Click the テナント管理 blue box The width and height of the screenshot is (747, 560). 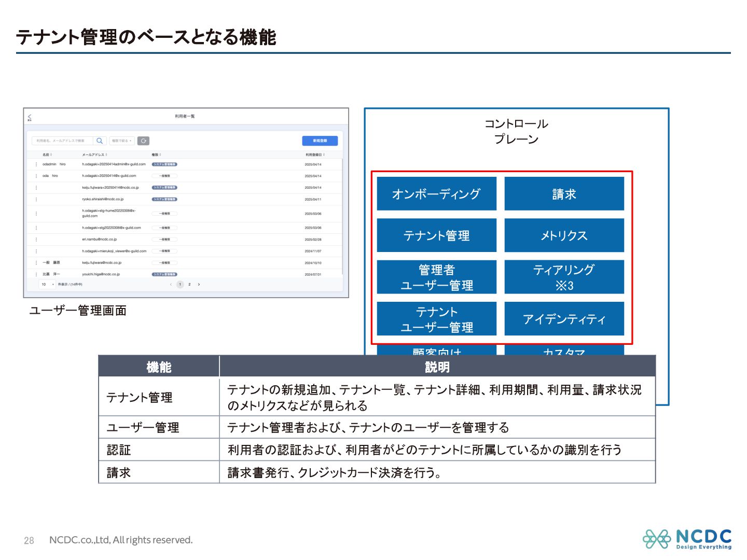436,235
